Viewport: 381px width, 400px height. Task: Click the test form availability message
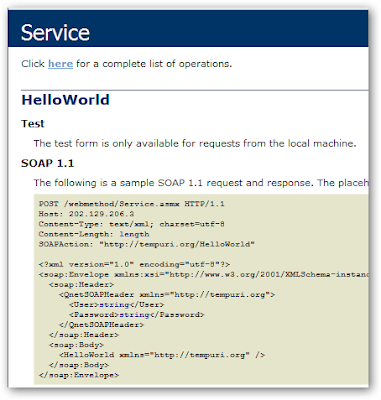(x=195, y=144)
